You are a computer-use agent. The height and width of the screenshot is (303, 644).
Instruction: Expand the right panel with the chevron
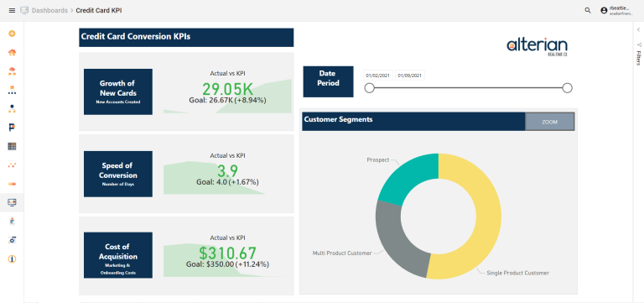point(639,29)
